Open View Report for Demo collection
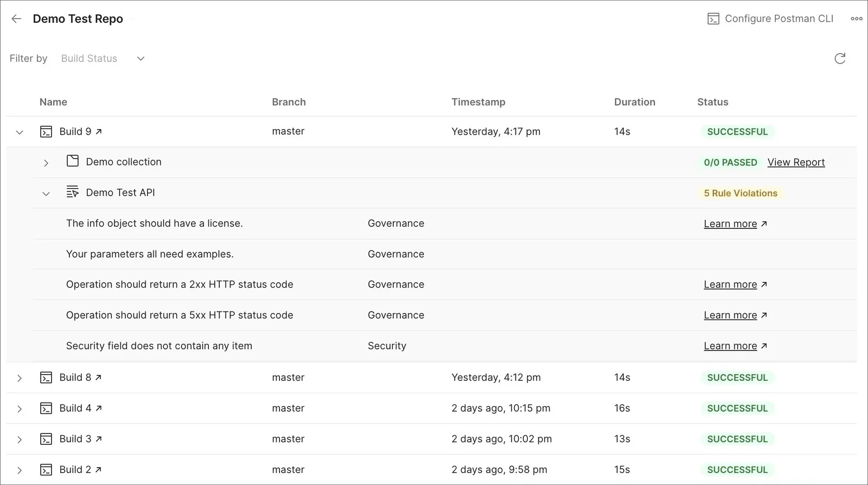 (x=796, y=162)
